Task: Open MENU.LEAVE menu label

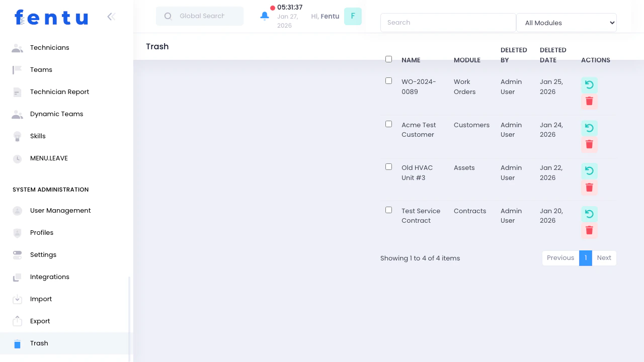Action: tap(49, 158)
